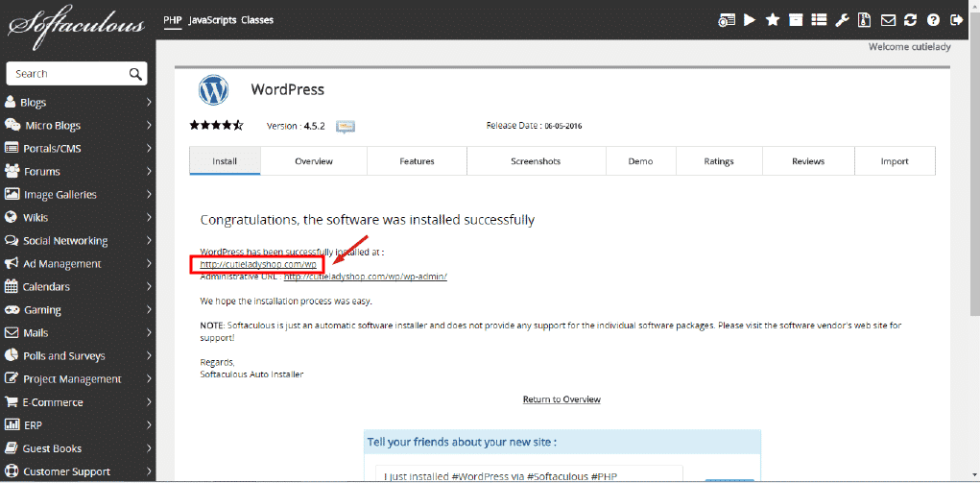Open the Screenshots tab

pos(537,160)
